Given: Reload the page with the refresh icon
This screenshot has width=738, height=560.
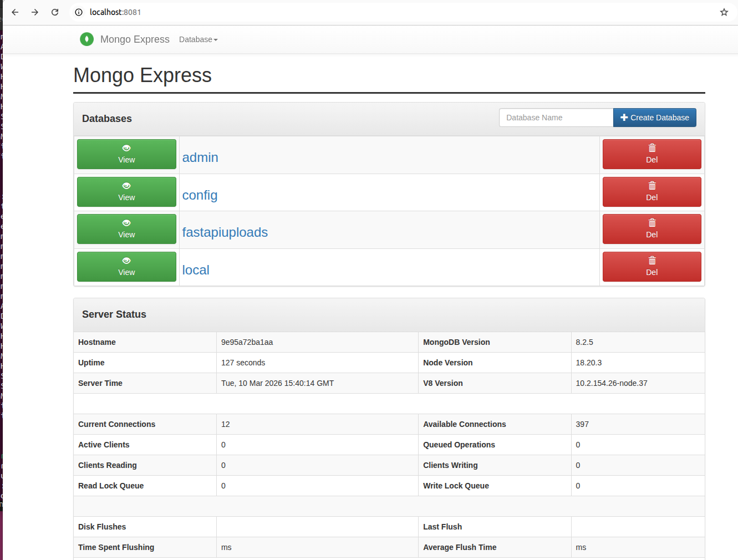Looking at the screenshot, I should 55,12.
